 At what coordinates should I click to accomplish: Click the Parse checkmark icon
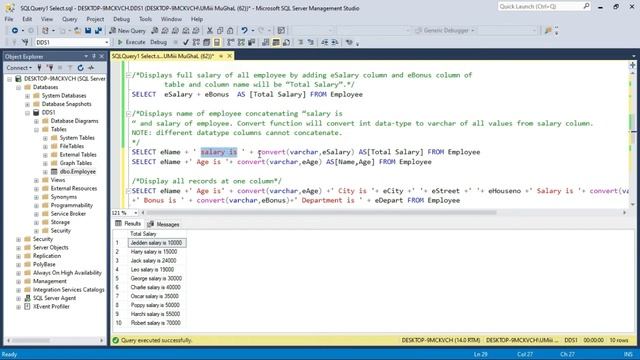pyautogui.click(x=186, y=42)
